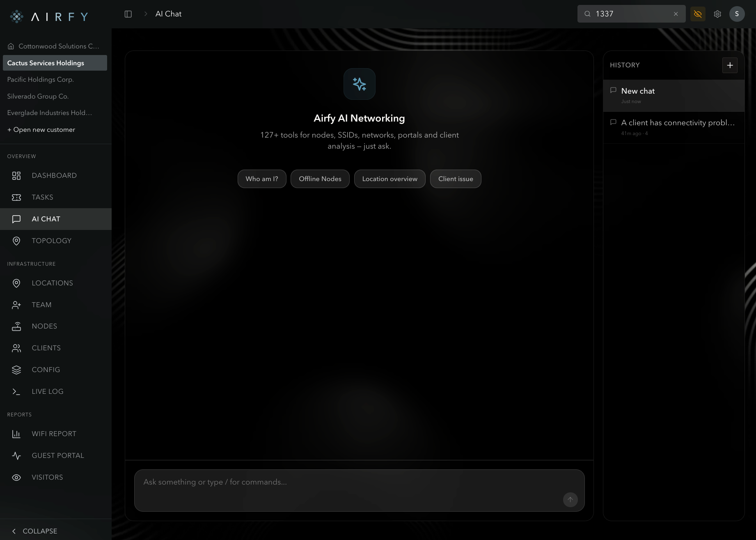Select 'New chat' in history
756x540 pixels.
click(x=674, y=96)
